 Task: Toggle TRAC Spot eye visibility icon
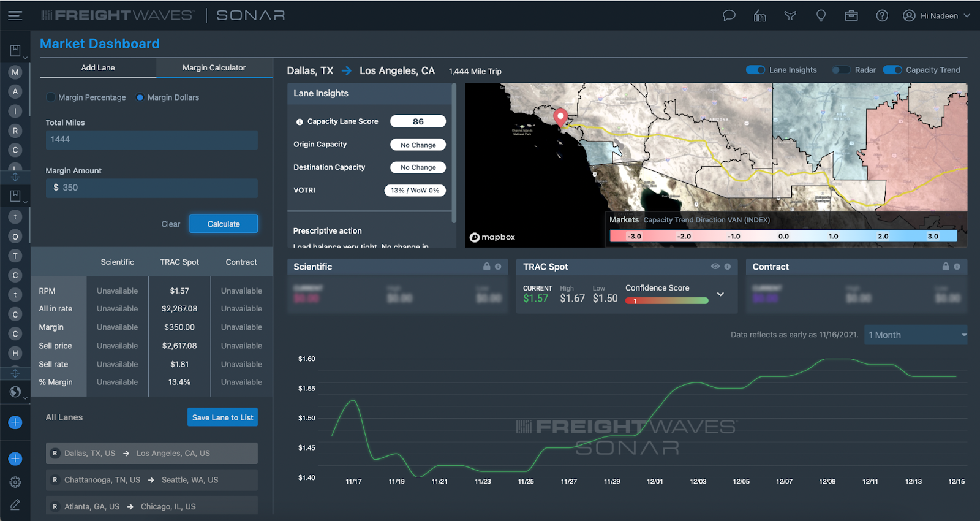pos(715,267)
